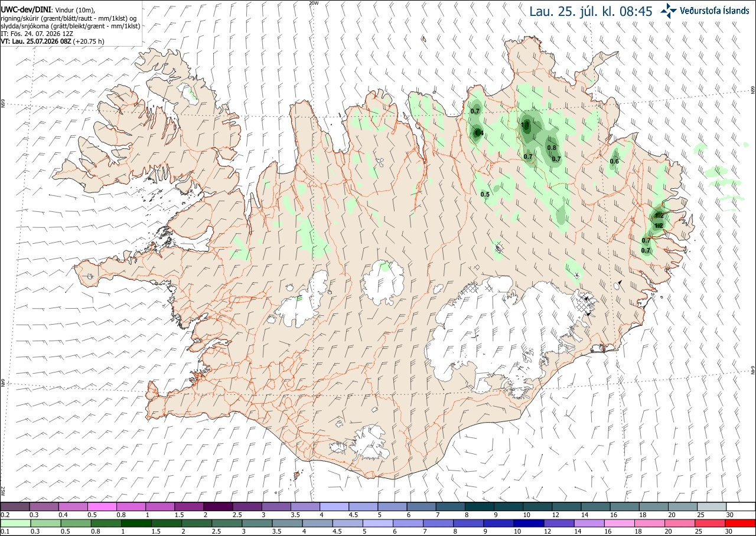Click the "Veðurstofa Íslands" wordmark text
Screen dimensions: 756x536
[715, 11]
